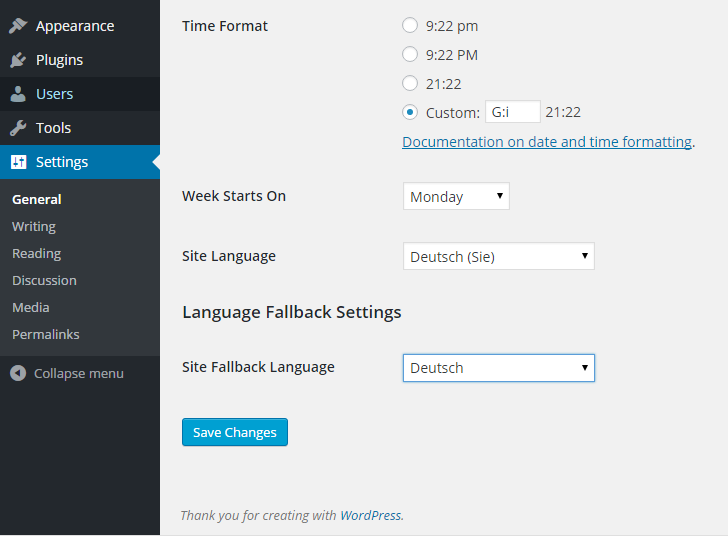This screenshot has height=536, width=728.
Task: Open the Writing settings page
Action: [34, 226]
